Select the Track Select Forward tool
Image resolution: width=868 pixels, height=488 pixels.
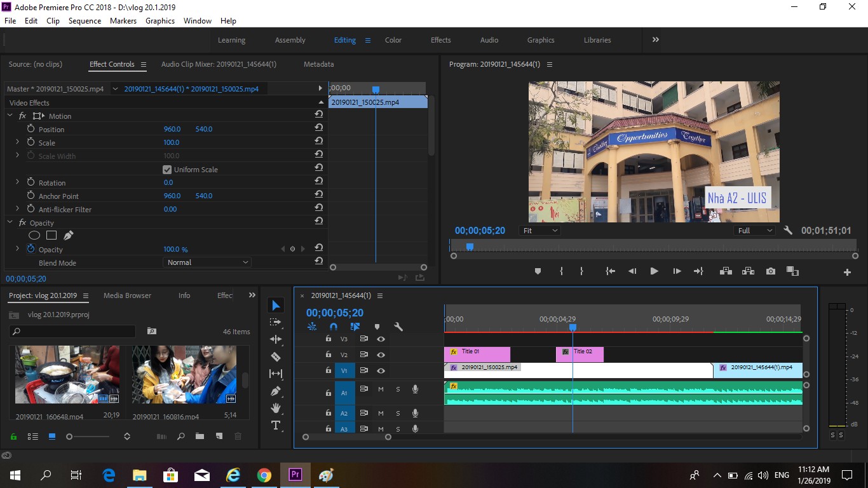tap(276, 322)
